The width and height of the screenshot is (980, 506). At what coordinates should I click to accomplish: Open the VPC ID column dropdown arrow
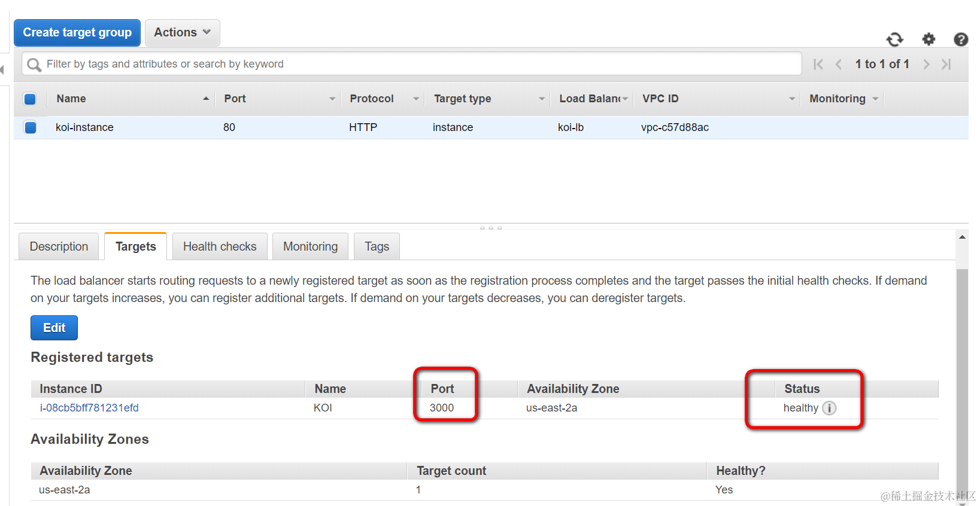[x=792, y=99]
